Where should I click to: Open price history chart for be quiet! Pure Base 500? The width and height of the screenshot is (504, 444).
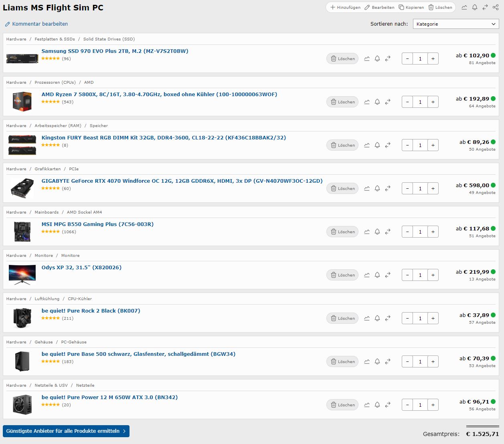coord(367,361)
